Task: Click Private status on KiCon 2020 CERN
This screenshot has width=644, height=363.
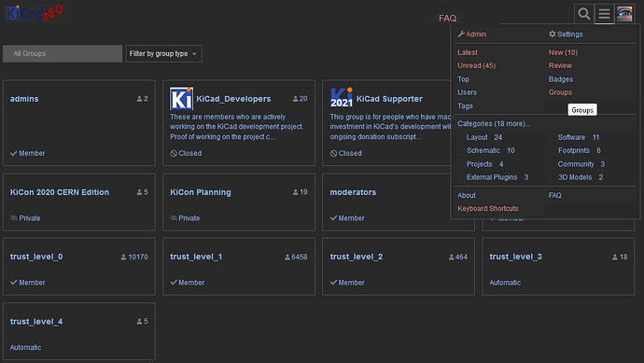Action: tap(25, 218)
